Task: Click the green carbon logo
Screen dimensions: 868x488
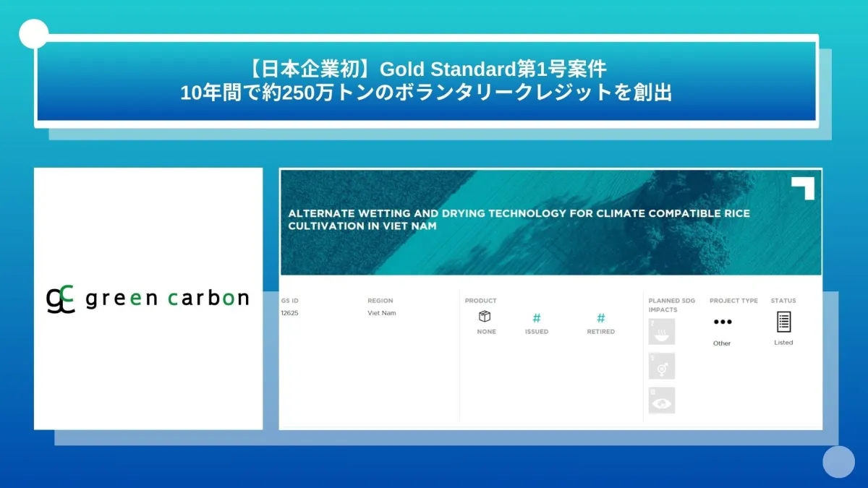Action: click(148, 298)
